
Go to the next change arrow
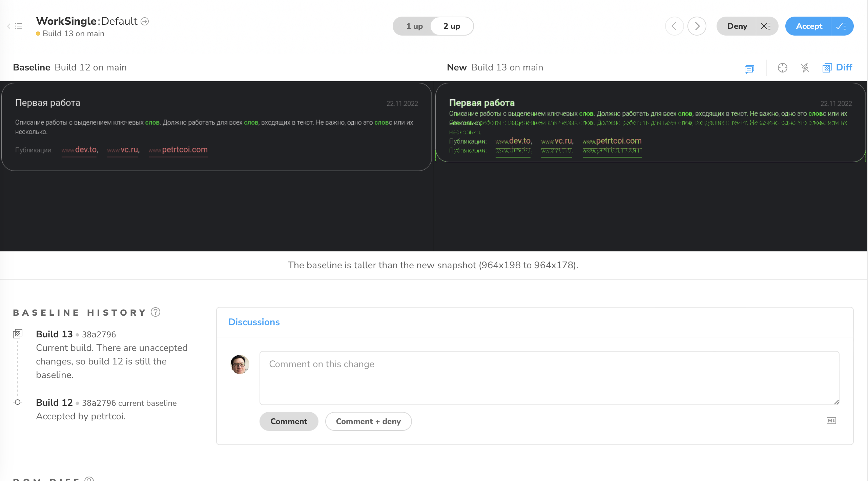coord(697,26)
